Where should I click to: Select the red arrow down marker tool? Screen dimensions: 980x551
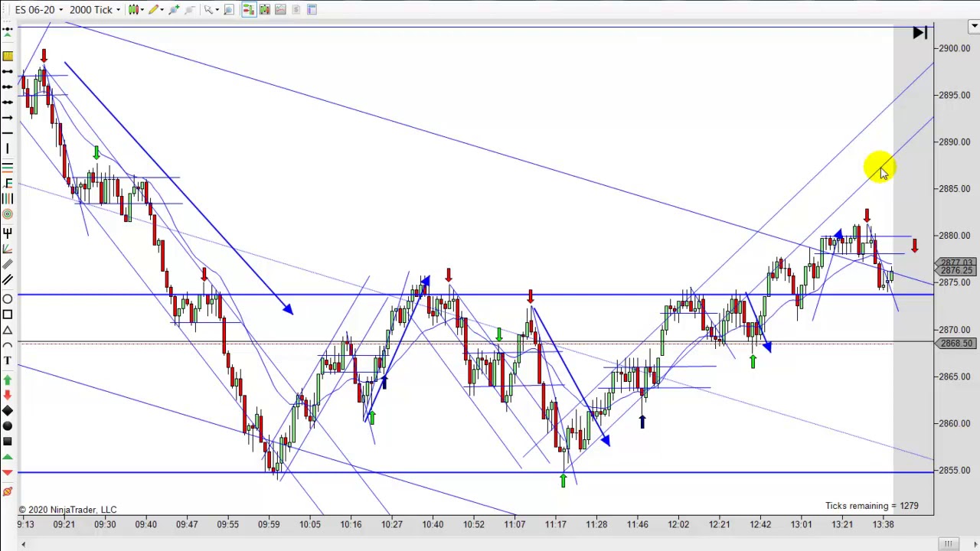pyautogui.click(x=8, y=395)
